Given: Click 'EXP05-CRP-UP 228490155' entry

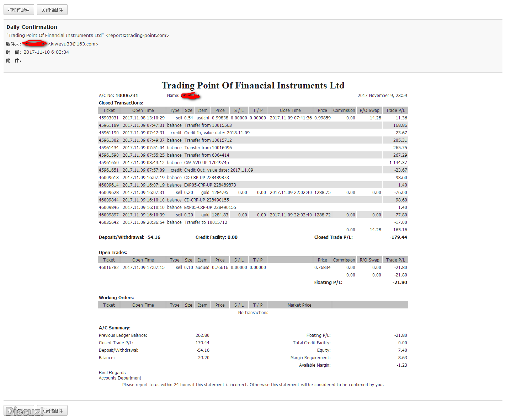Looking at the screenshot, I should 210,208.
